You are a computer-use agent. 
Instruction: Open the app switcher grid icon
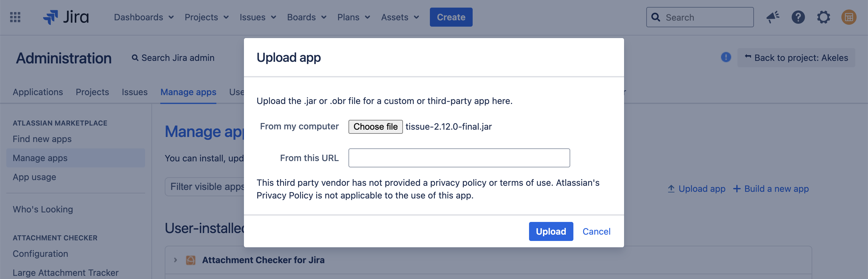15,17
